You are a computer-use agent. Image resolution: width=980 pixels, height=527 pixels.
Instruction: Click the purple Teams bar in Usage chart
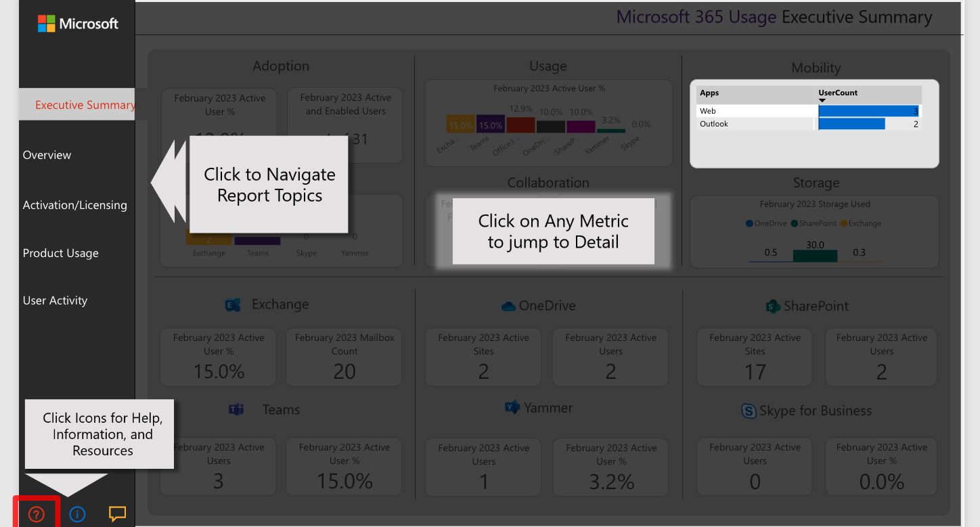pos(491,124)
